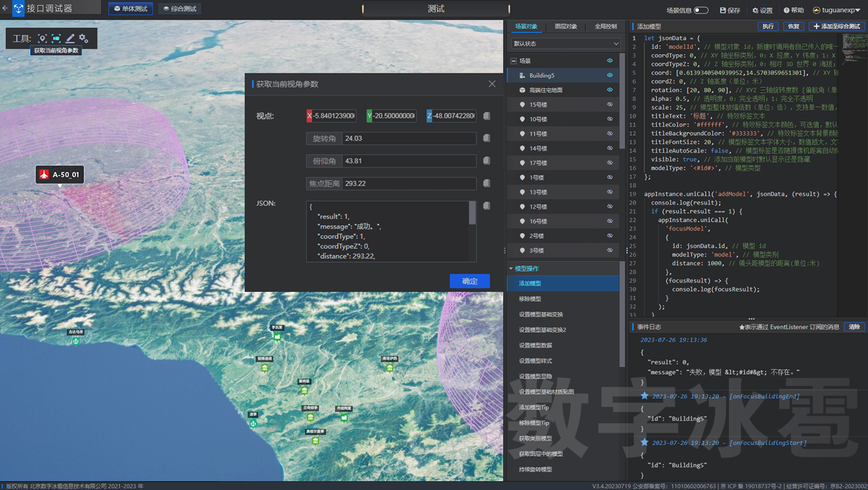Copy the 旋转角 value with copy icon
868x490 pixels.
click(486, 138)
